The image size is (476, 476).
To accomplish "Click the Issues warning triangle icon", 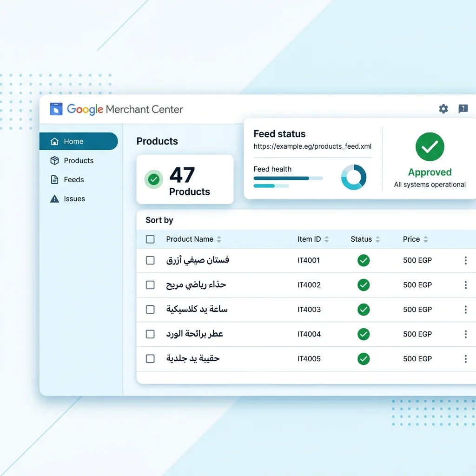I will [55, 199].
